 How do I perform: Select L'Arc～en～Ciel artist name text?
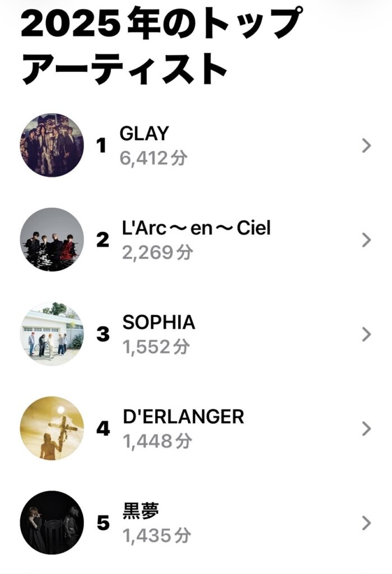[196, 228]
